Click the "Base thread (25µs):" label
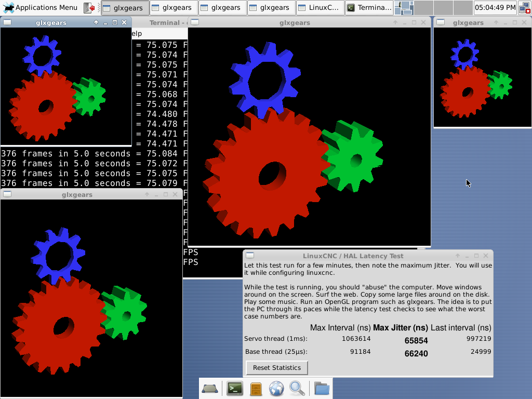The image size is (532, 399). 276,352
